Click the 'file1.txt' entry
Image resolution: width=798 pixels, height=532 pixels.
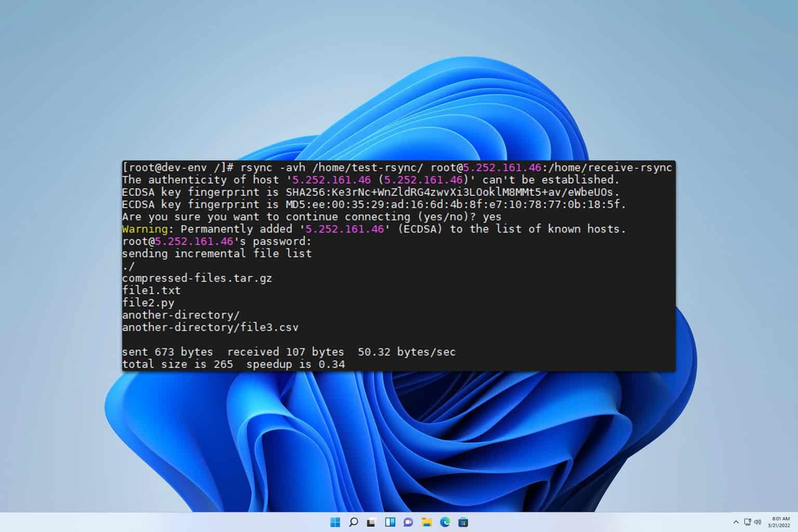(x=151, y=290)
